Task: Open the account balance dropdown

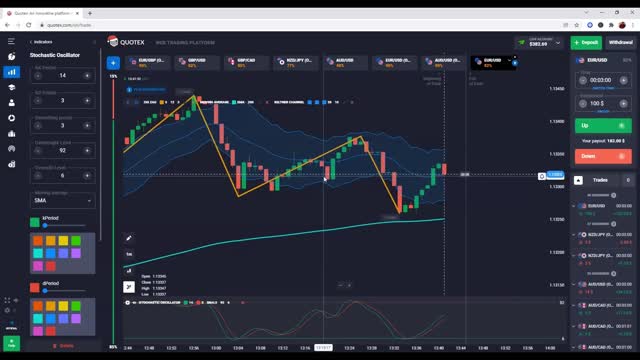Action: pos(540,42)
